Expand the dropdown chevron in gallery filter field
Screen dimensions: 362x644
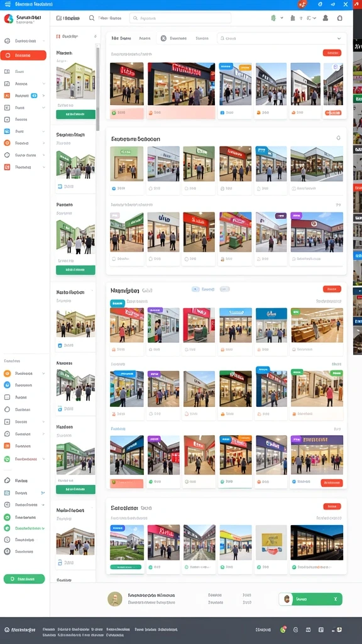coord(339,38)
